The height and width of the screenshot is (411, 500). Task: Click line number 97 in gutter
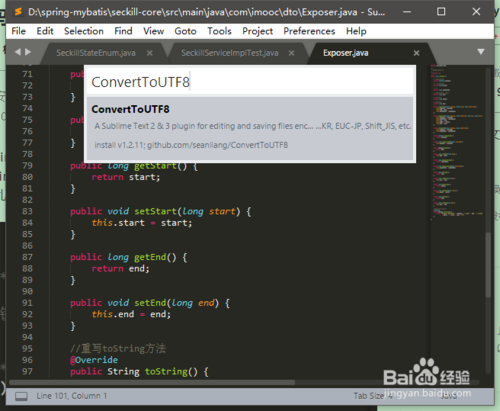pyautogui.click(x=27, y=371)
